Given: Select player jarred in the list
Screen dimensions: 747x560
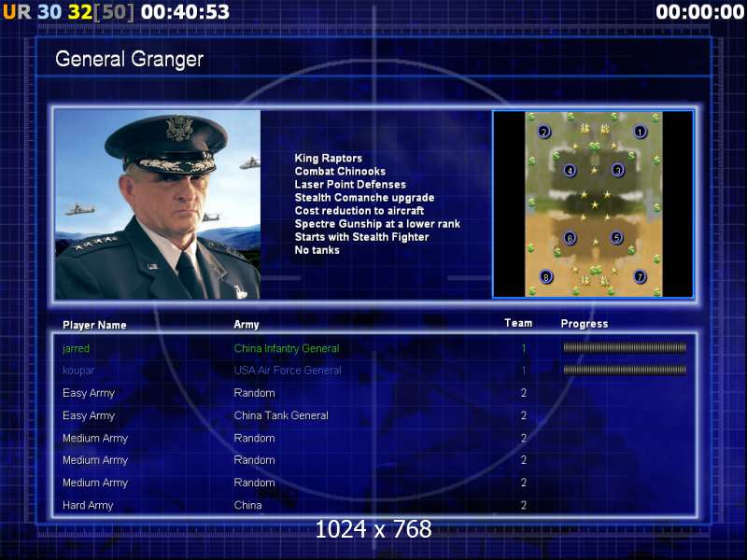Looking at the screenshot, I should point(77,348).
